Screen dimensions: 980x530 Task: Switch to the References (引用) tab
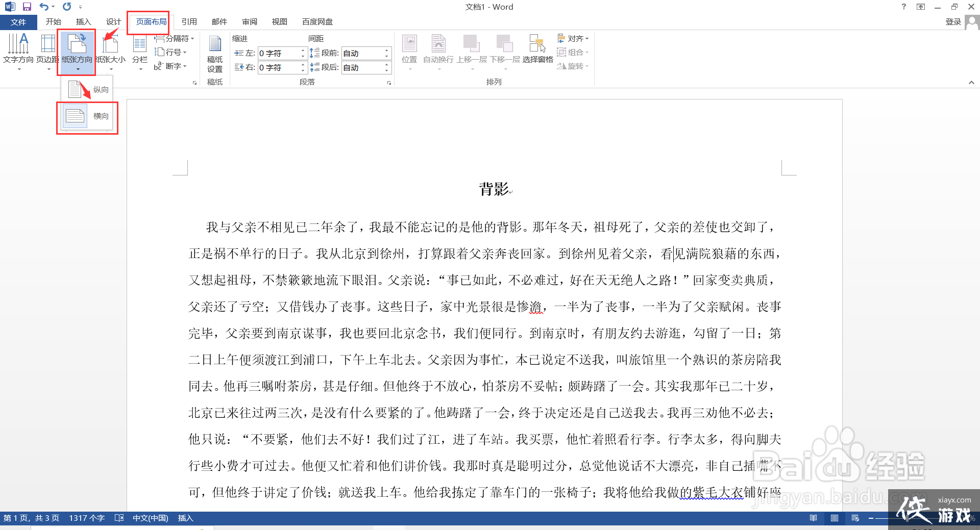(x=189, y=22)
